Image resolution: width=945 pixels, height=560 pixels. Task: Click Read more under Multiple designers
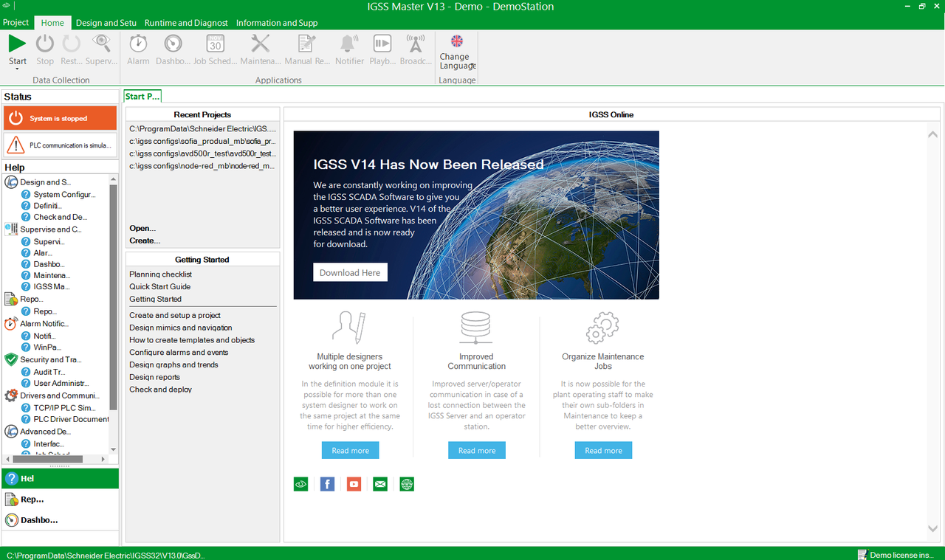[x=350, y=450]
